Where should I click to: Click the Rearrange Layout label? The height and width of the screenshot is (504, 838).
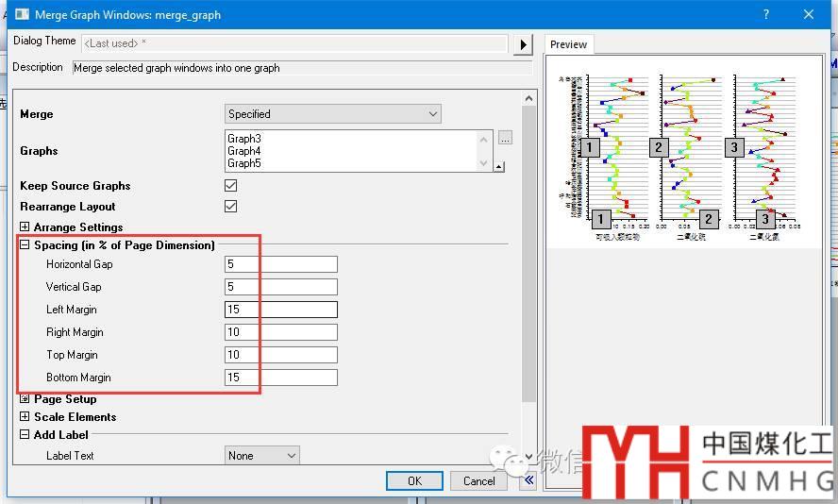[x=67, y=207]
